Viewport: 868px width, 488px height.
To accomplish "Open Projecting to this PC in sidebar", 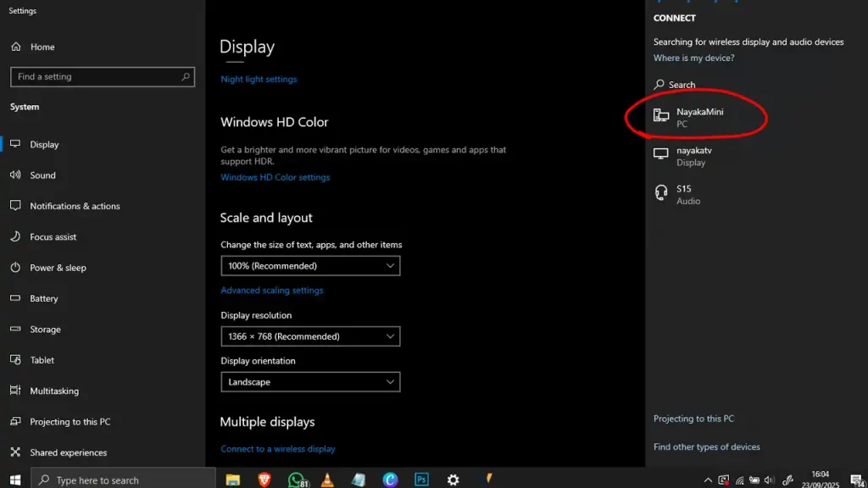I will point(70,422).
